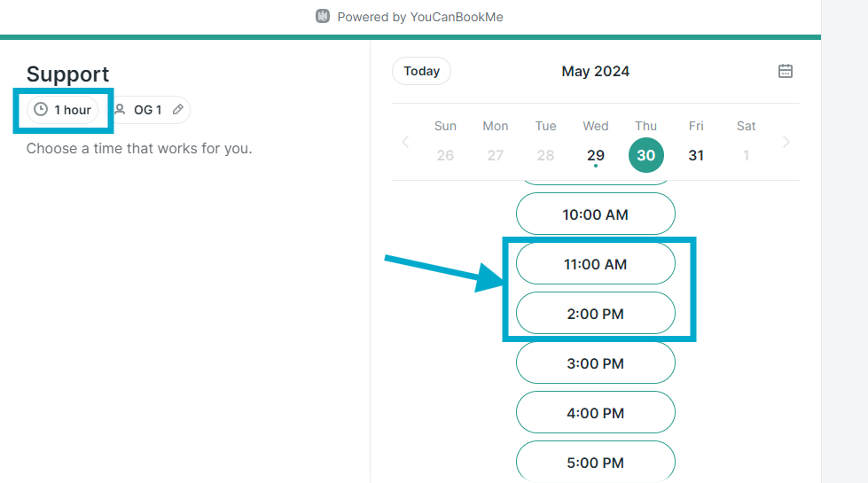Screen dimensions: 868x483
Task: Click the pencil edit icon beside OG 1
Action: [177, 110]
